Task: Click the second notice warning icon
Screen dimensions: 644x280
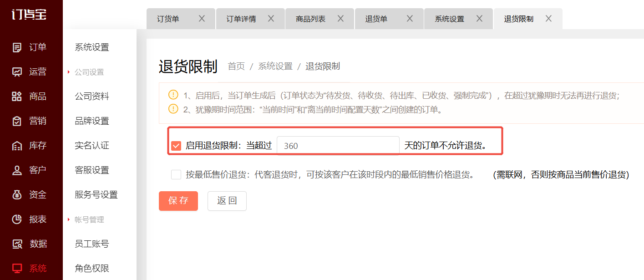Action: 173,109
